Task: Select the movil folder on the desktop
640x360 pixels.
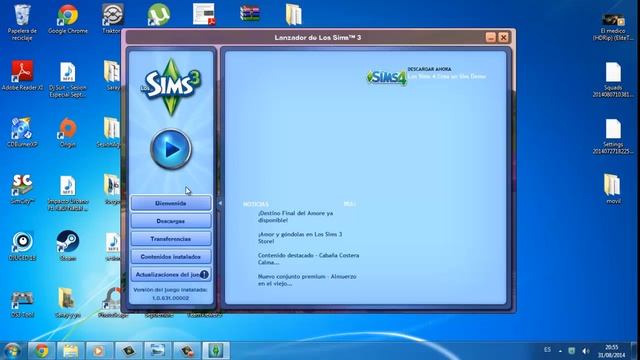Action: [x=613, y=189]
